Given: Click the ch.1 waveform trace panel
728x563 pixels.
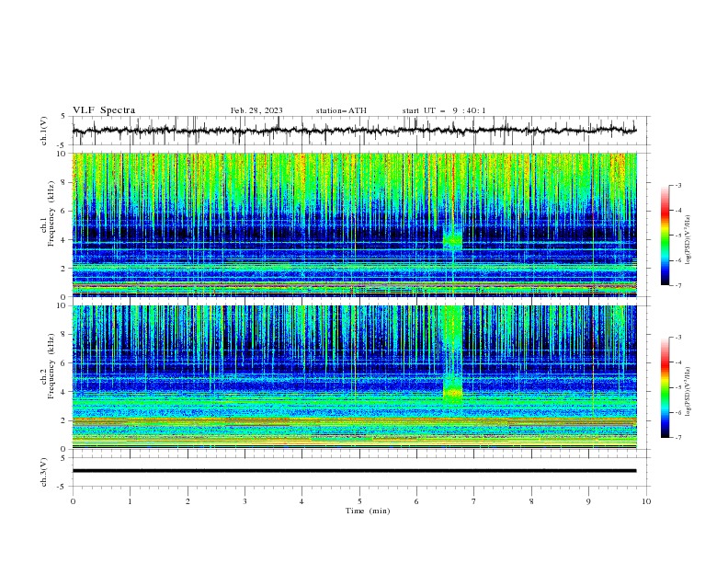Looking at the screenshot, I should [361, 131].
